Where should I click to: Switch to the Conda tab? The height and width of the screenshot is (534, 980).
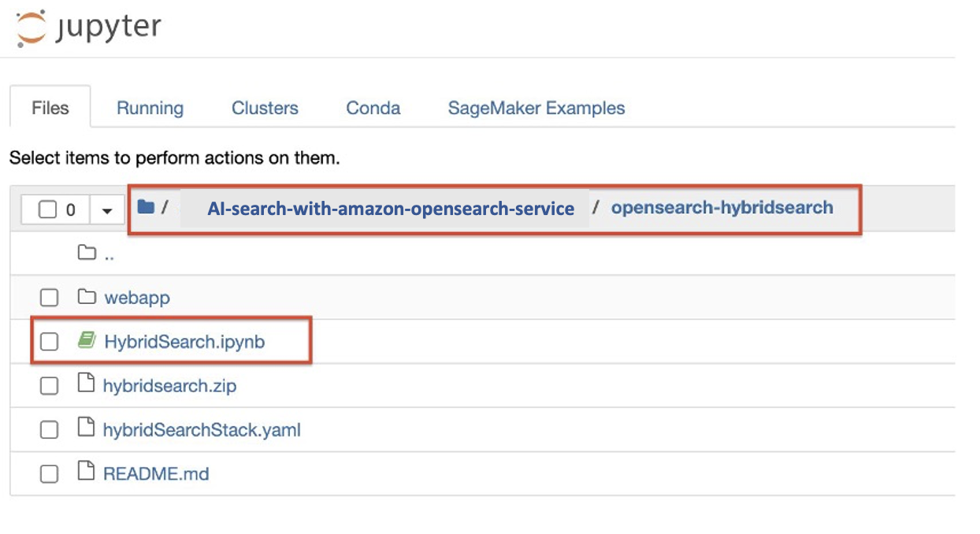pyautogui.click(x=372, y=108)
